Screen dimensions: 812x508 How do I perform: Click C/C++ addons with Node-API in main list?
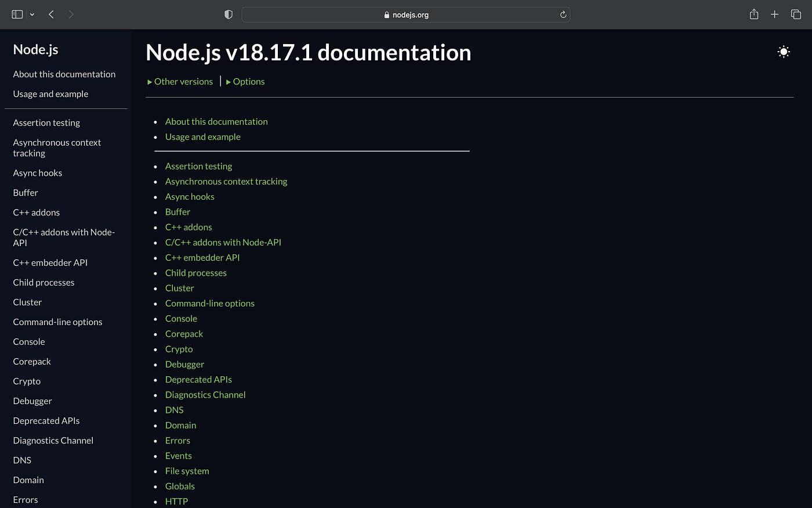[223, 243]
